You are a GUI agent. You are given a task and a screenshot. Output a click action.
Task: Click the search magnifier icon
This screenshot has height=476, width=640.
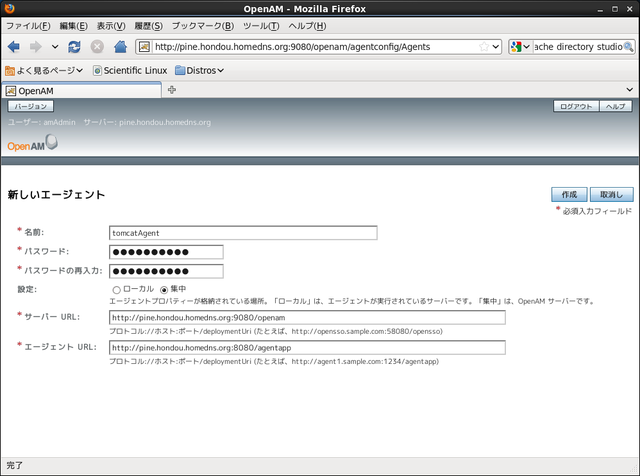coord(629,46)
